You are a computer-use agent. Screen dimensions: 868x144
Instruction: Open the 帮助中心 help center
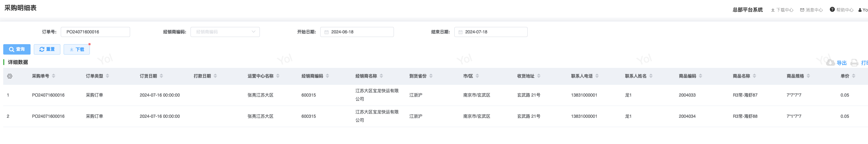pyautogui.click(x=841, y=10)
